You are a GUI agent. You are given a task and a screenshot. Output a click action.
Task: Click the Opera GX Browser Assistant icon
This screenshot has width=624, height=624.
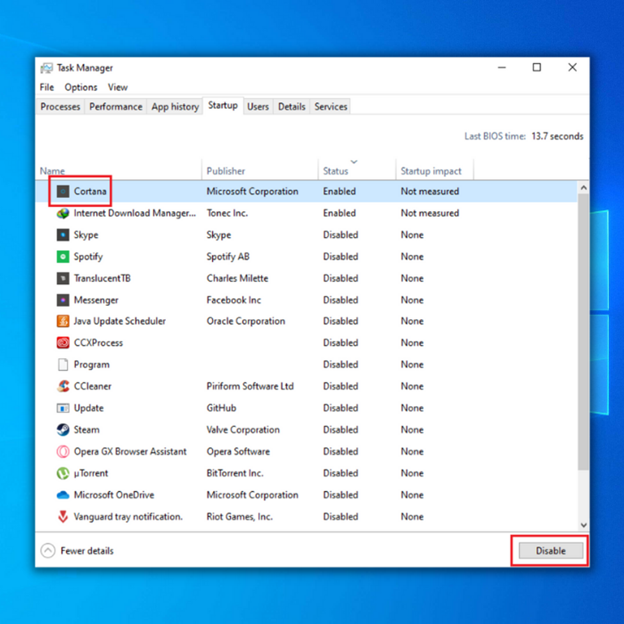click(62, 451)
